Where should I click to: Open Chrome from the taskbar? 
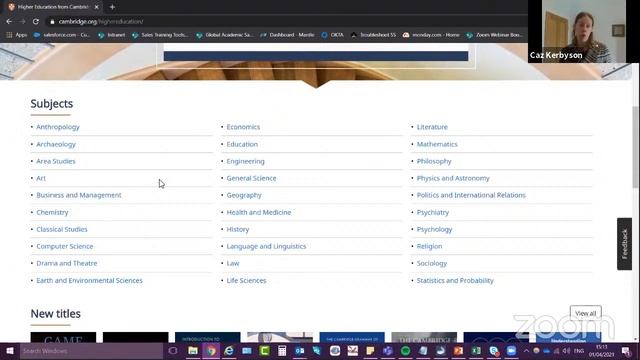point(211,351)
